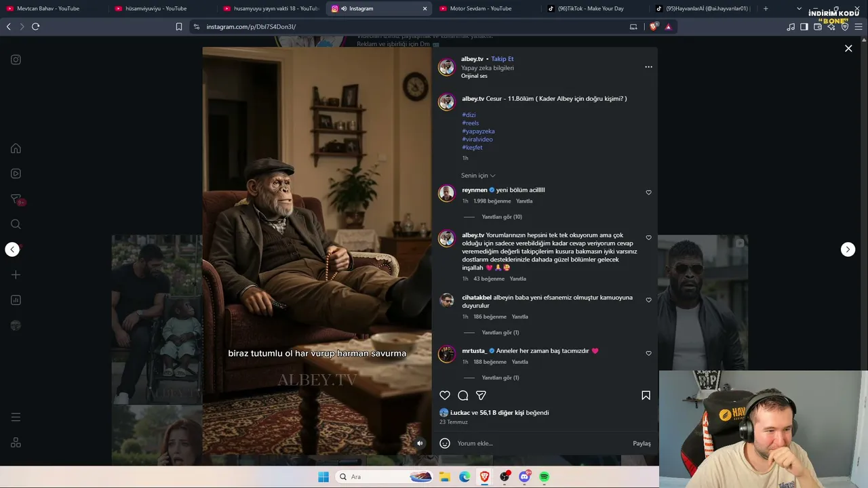Open the Meta apps grid icon
The width and height of the screenshot is (868, 488).
pyautogui.click(x=16, y=443)
